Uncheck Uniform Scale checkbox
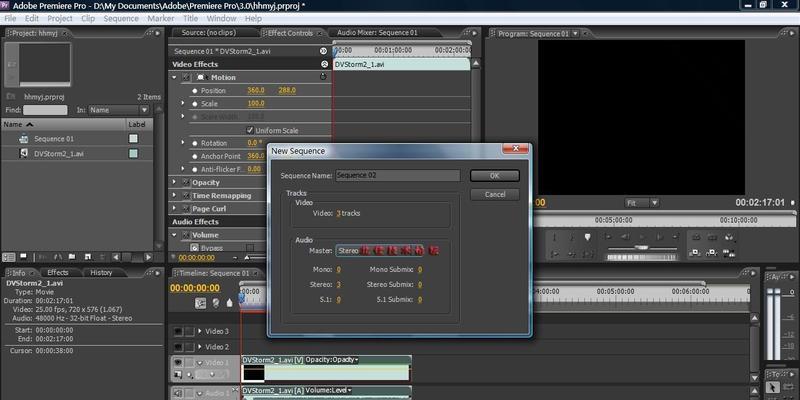The width and height of the screenshot is (800, 400). point(250,130)
